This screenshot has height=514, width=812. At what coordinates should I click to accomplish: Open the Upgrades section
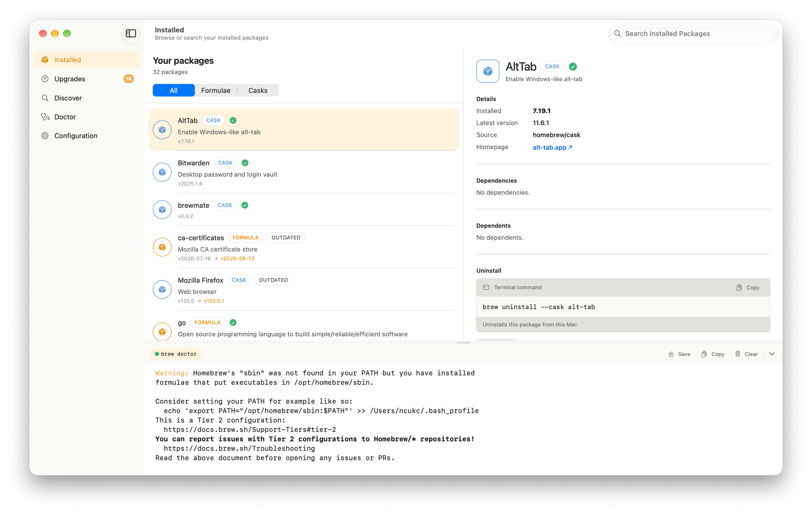tap(87, 79)
